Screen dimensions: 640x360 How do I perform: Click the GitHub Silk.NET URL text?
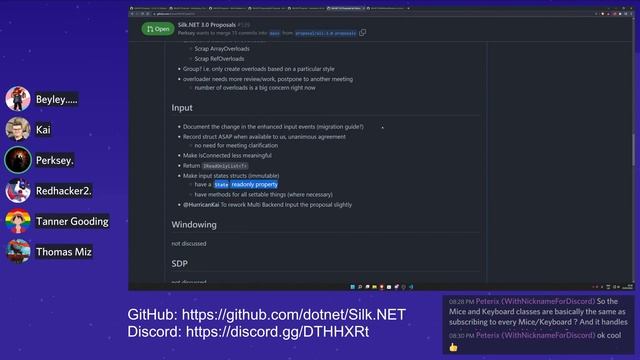pos(294,315)
